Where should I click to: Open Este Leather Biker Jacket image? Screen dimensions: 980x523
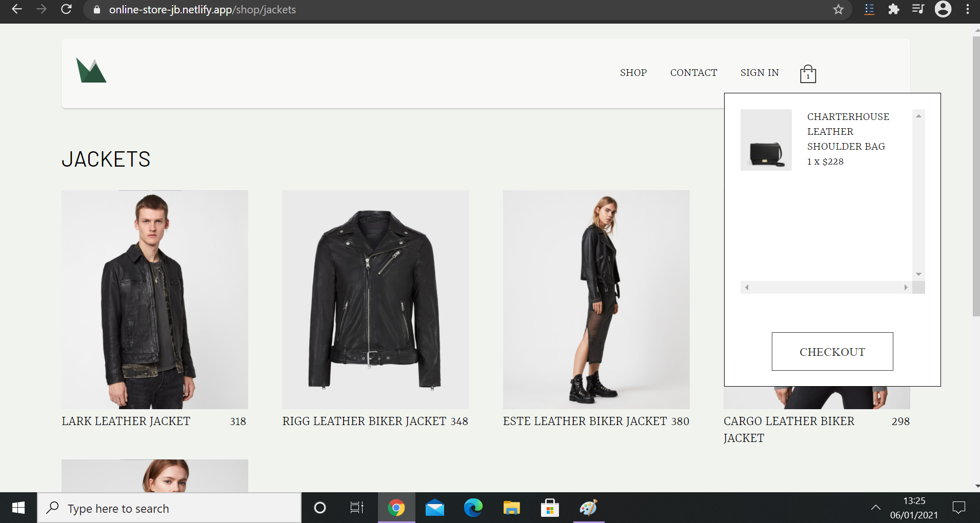596,299
